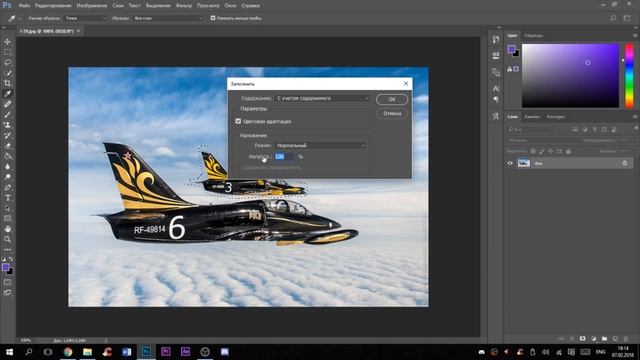Viewport: 640px width, 360px height.
Task: Select the Quick Selection tool
Action: [x=7, y=73]
